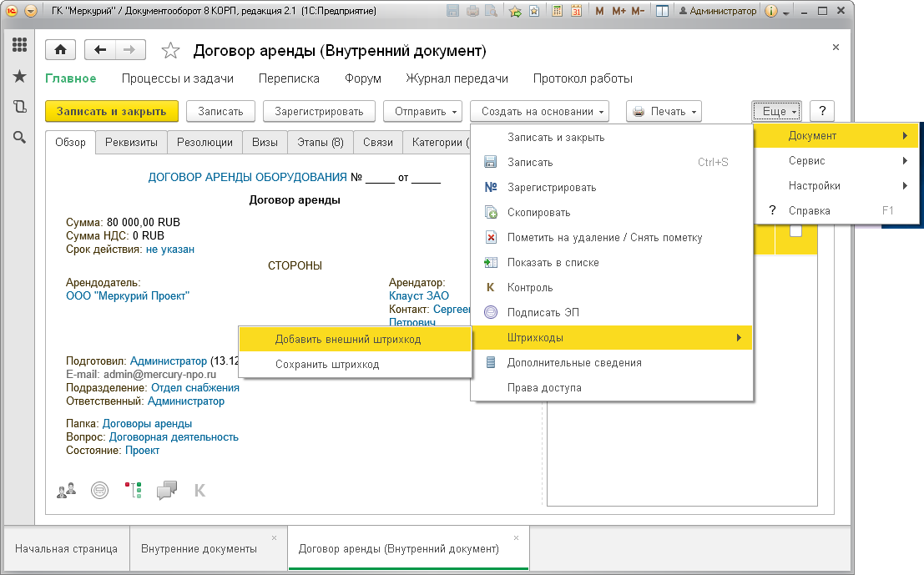The width and height of the screenshot is (924, 575).
Task: Open calculator icon in title bar
Action: pos(557,11)
